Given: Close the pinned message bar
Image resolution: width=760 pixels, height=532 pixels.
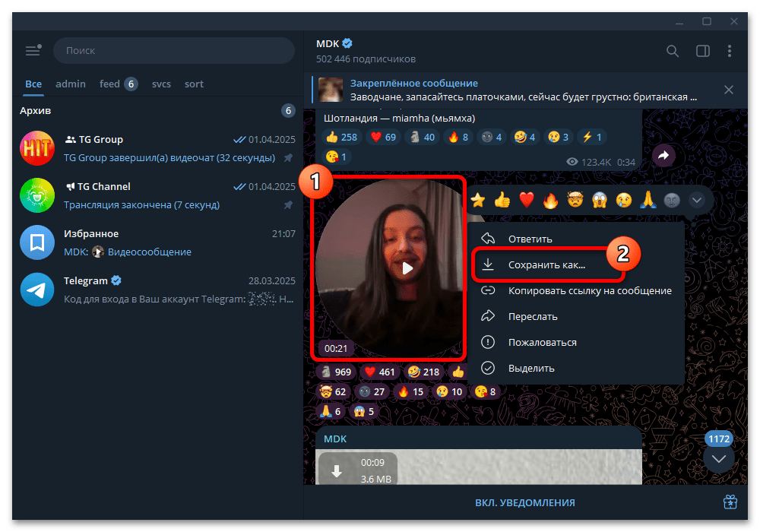Looking at the screenshot, I should pos(729,90).
